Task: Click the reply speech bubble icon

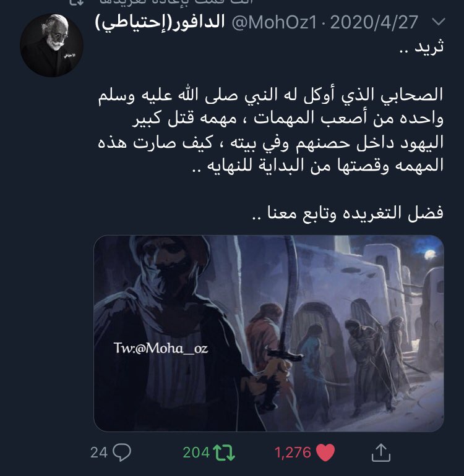Action: tap(122, 452)
